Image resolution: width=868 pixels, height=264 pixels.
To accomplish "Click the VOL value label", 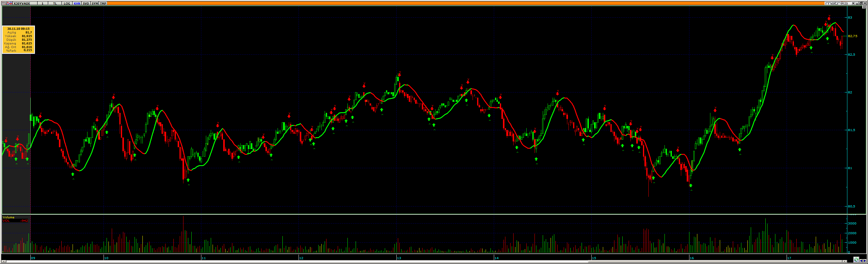I will pos(15,221).
